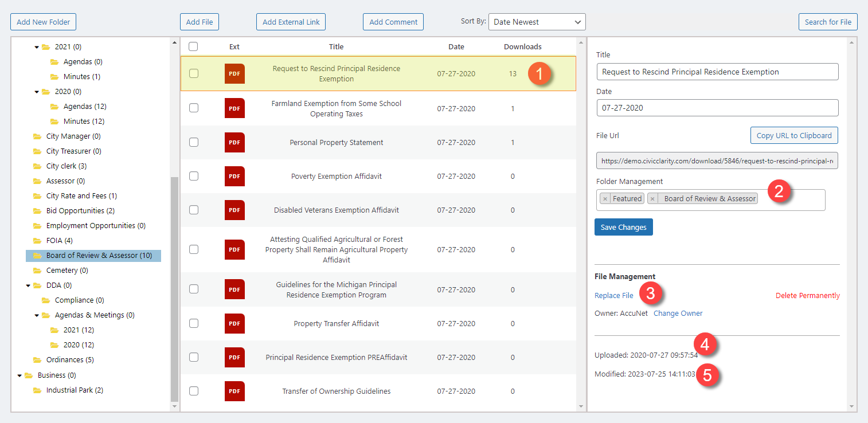
Task: Check the Principal Residence Exemption PREAffidavit checkbox
Action: pos(194,357)
